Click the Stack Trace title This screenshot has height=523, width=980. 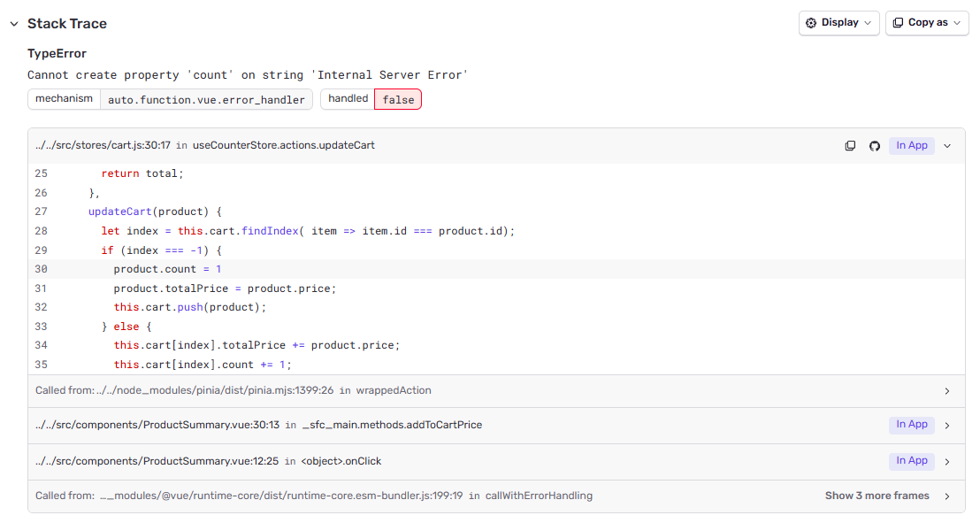point(67,24)
